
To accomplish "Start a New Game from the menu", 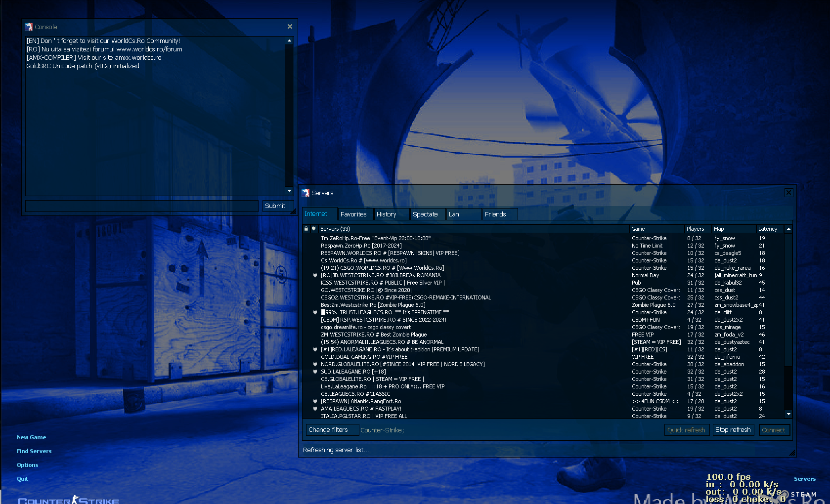I will 31,437.
